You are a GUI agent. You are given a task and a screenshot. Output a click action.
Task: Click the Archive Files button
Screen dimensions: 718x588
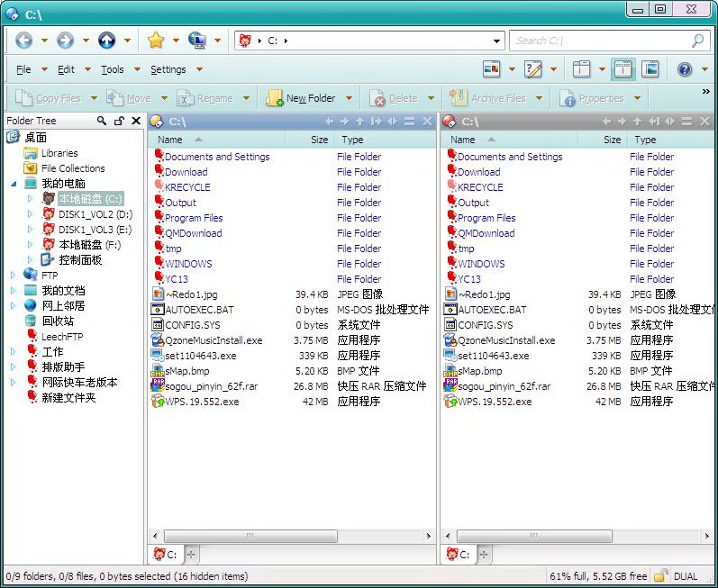pyautogui.click(x=487, y=98)
